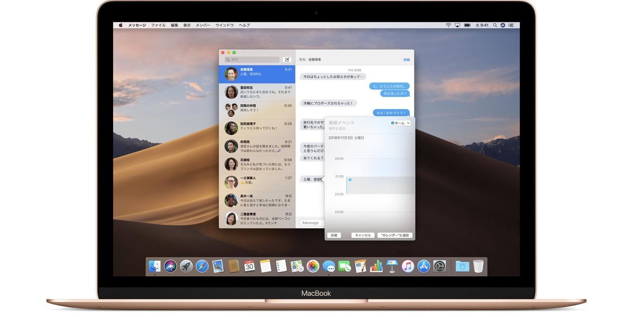This screenshot has width=644, height=317.
Task: Open the ヘルプ menu
Action: [x=245, y=25]
